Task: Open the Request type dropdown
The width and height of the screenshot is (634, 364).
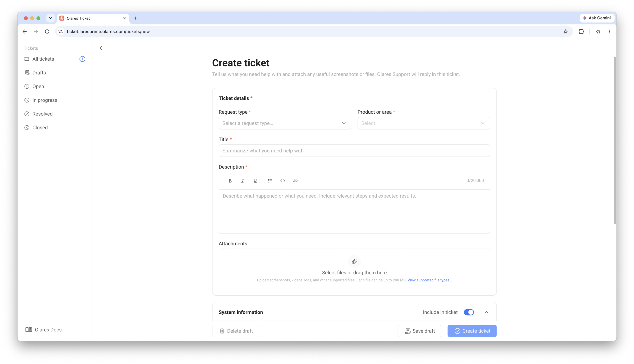Action: (x=285, y=123)
